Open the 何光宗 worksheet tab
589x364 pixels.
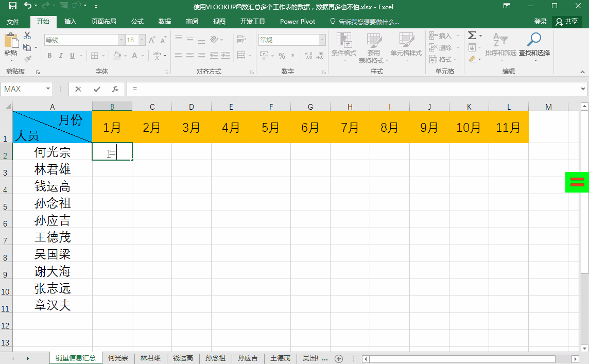click(x=118, y=358)
